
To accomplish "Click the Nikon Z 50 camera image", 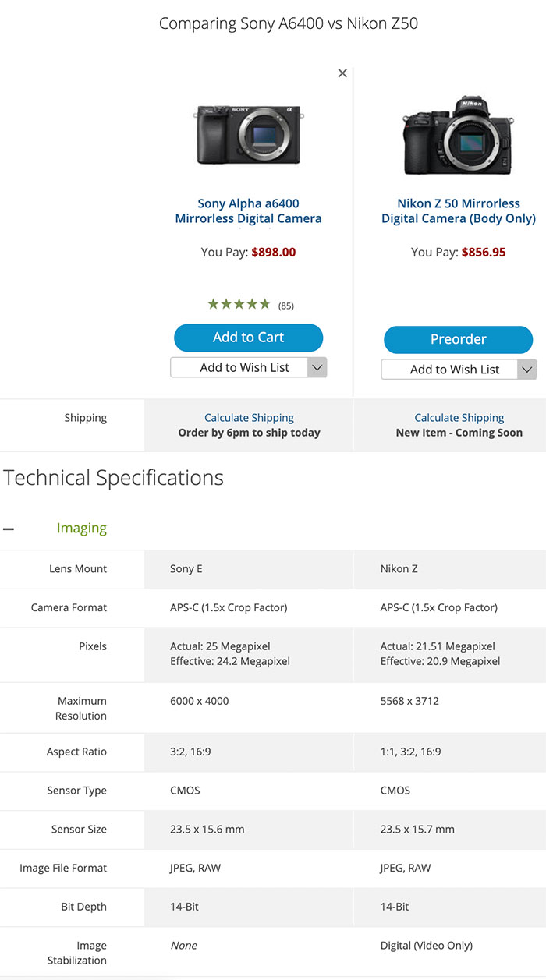I will click(458, 134).
